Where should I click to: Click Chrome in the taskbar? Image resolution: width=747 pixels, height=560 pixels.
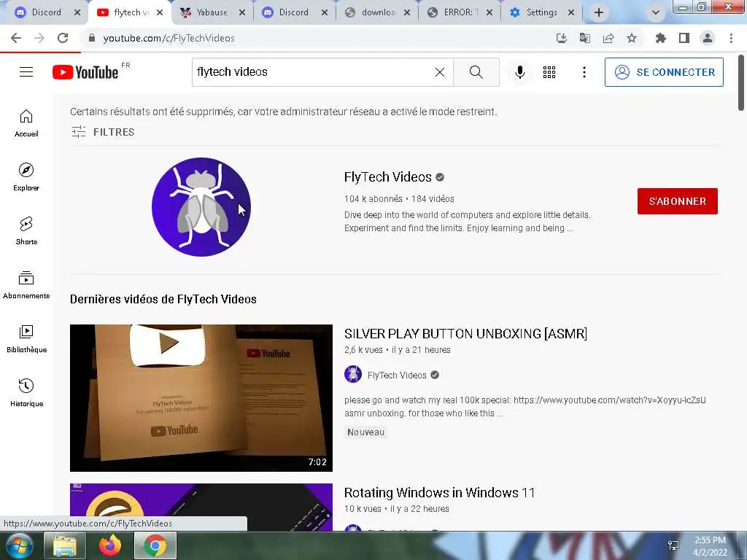[x=155, y=545]
